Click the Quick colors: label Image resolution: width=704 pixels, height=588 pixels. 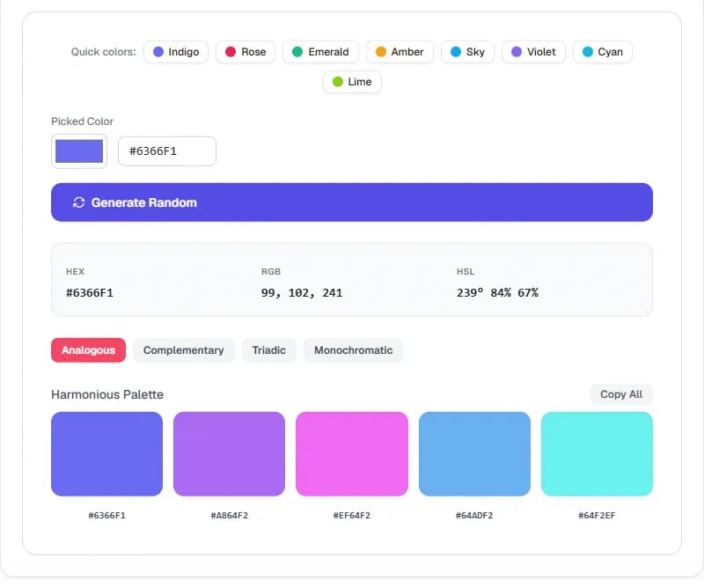pyautogui.click(x=103, y=52)
